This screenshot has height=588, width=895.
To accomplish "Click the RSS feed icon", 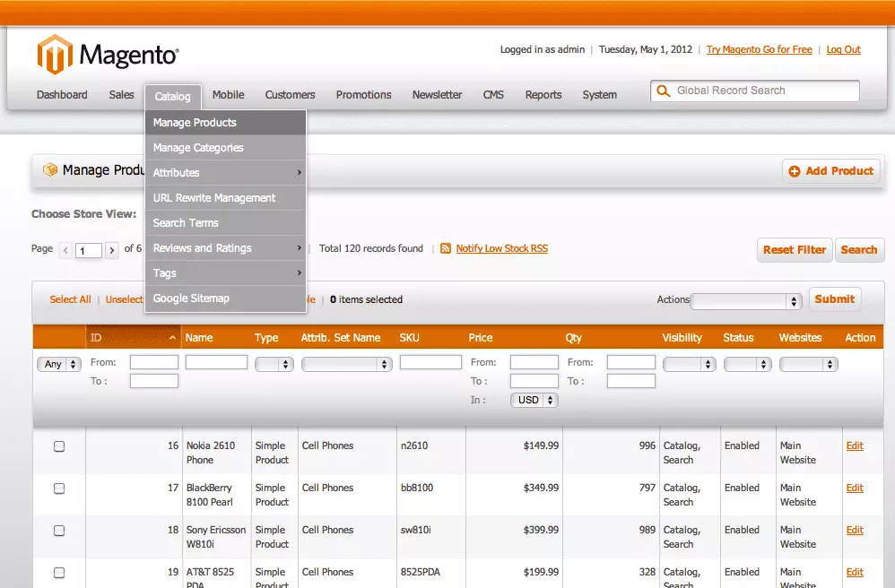I will pos(446,249).
